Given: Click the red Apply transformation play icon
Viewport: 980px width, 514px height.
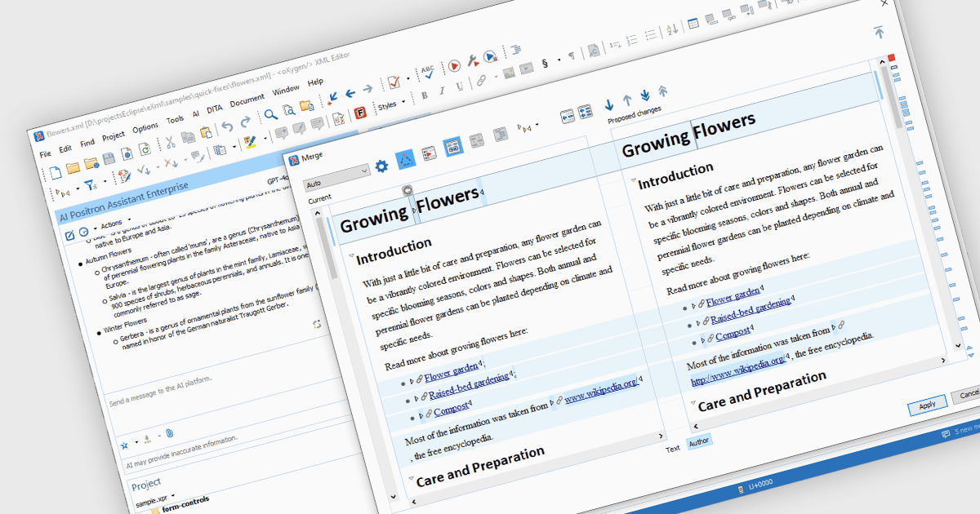Looking at the screenshot, I should 454,64.
